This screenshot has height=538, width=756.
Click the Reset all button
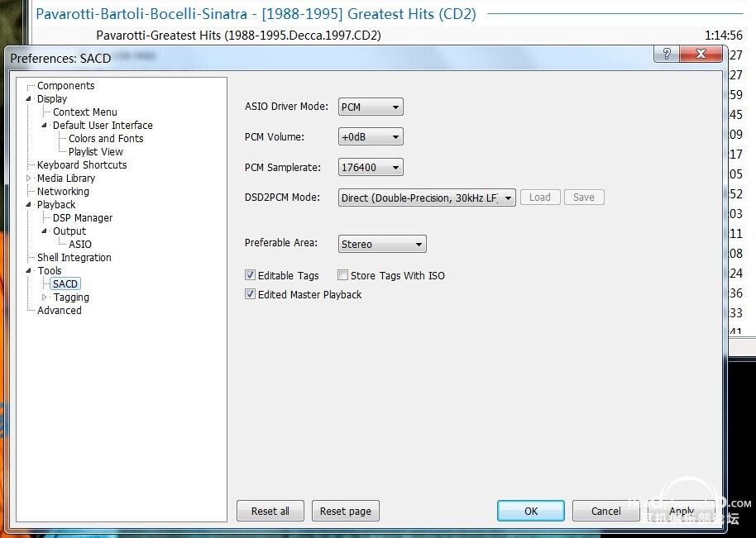(x=270, y=511)
